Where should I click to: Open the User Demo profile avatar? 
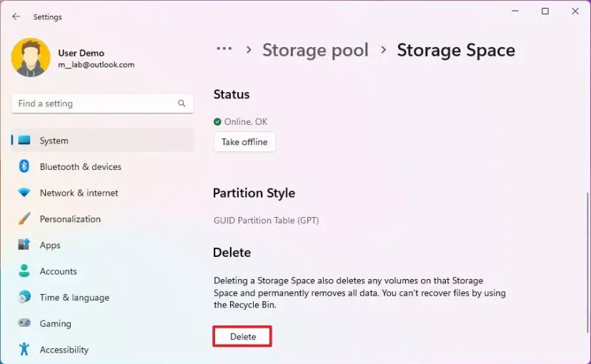point(31,58)
